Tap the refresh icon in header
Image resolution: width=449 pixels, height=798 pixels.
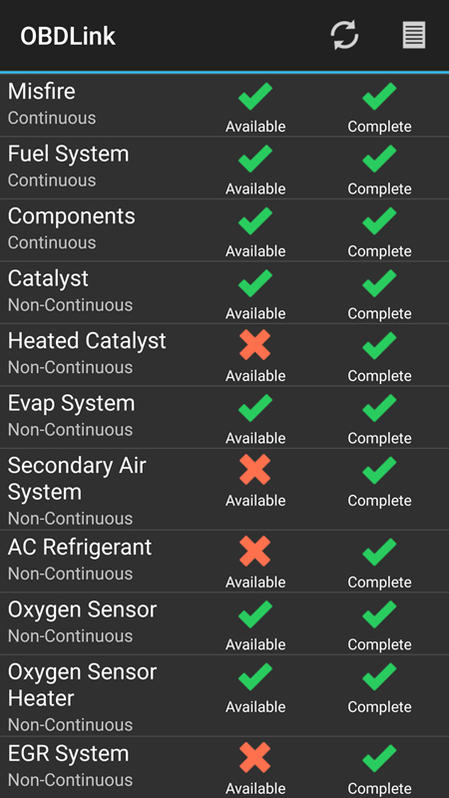(x=345, y=36)
